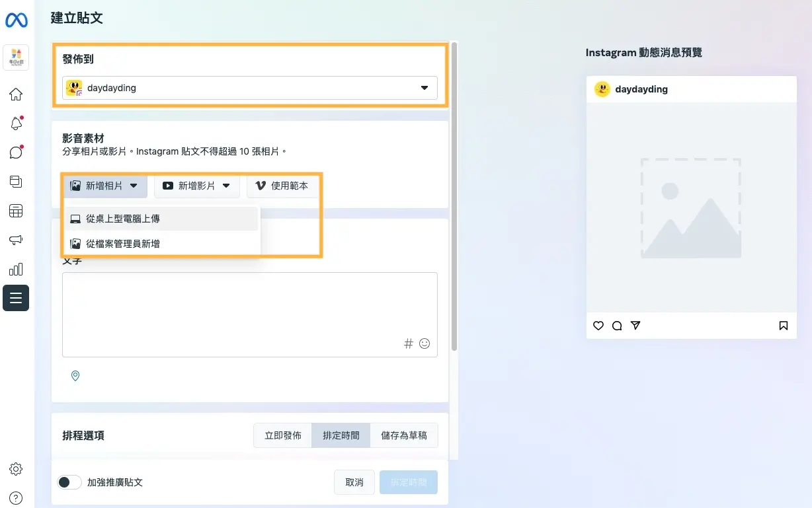
Task: Insert hashtag using the # icon
Action: (409, 344)
